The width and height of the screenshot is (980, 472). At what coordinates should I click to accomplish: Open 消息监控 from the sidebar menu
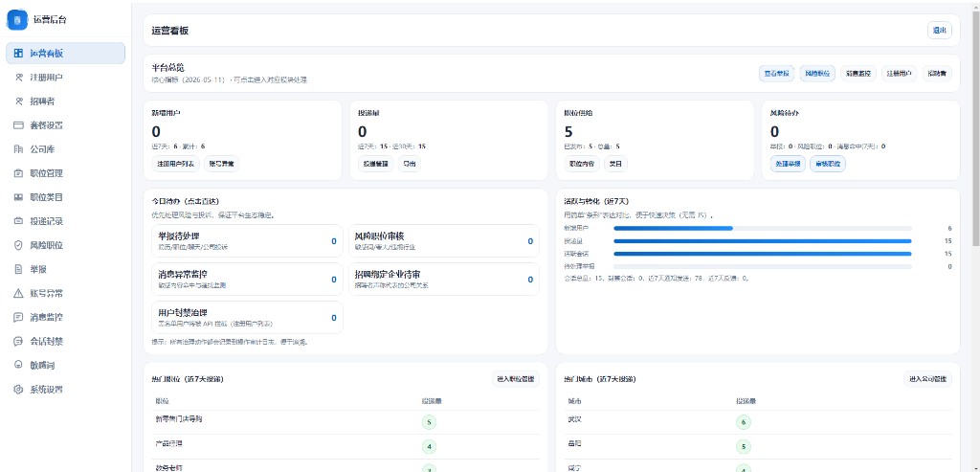point(66,317)
